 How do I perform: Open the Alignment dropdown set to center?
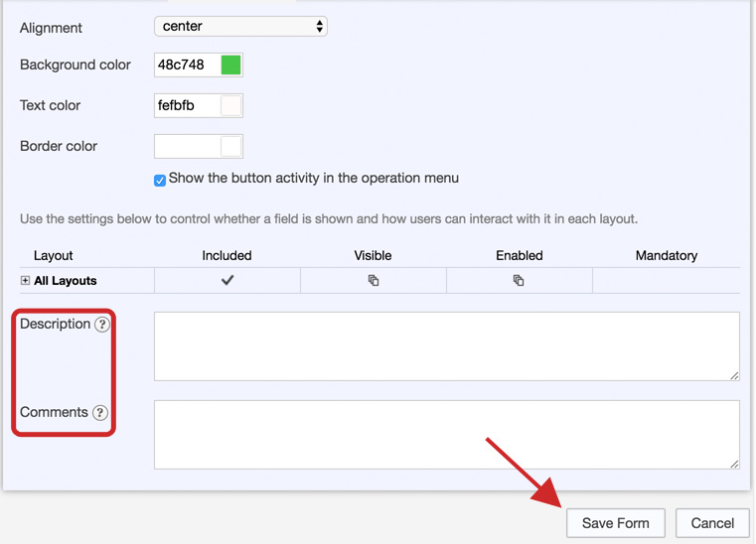click(x=240, y=27)
